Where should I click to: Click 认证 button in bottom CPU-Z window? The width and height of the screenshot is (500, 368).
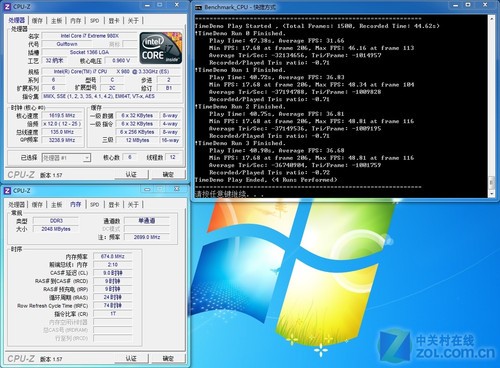[x=131, y=358]
